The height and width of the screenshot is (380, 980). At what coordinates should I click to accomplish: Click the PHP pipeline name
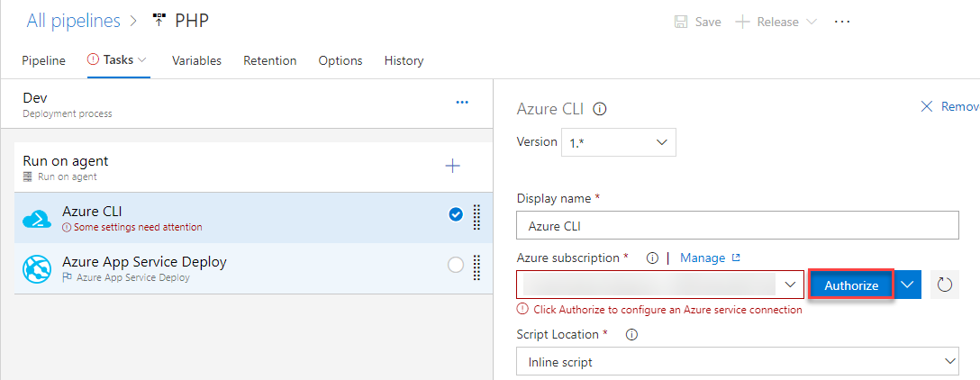click(x=192, y=22)
